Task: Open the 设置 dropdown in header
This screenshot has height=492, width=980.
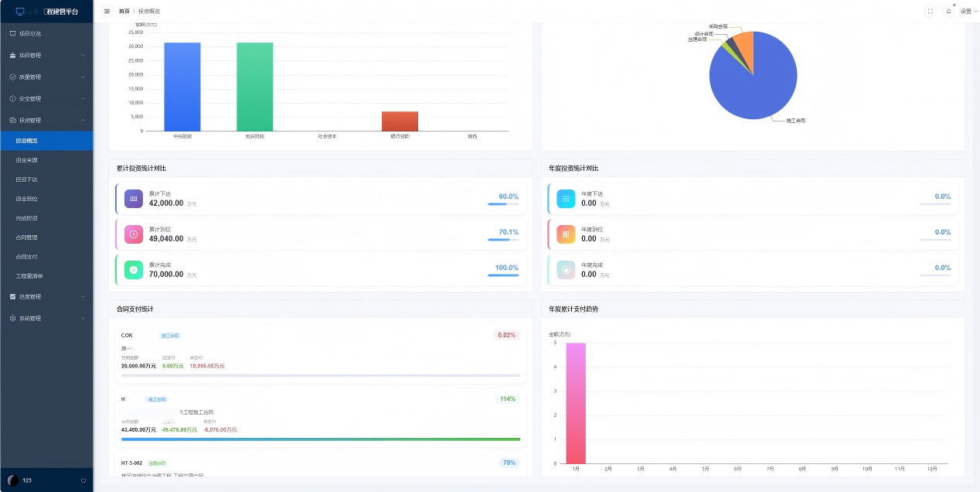Action: [968, 12]
